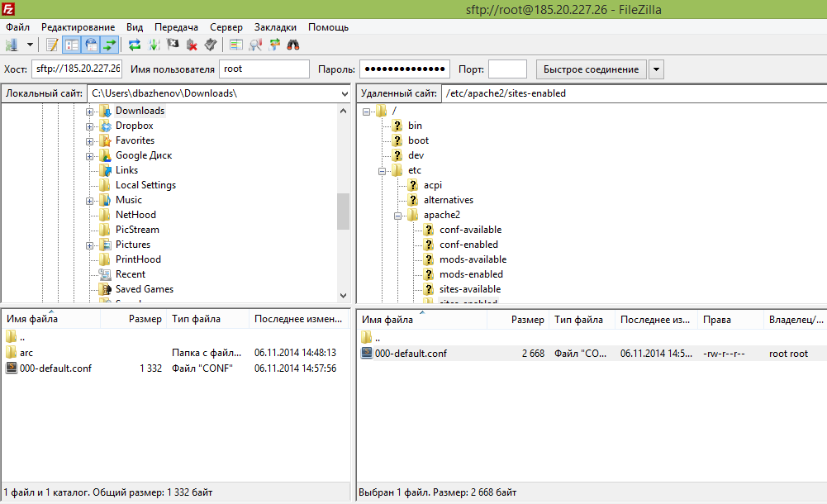Click the local tree vertical scrollbar thumb
The width and height of the screenshot is (827, 504).
tap(343, 212)
